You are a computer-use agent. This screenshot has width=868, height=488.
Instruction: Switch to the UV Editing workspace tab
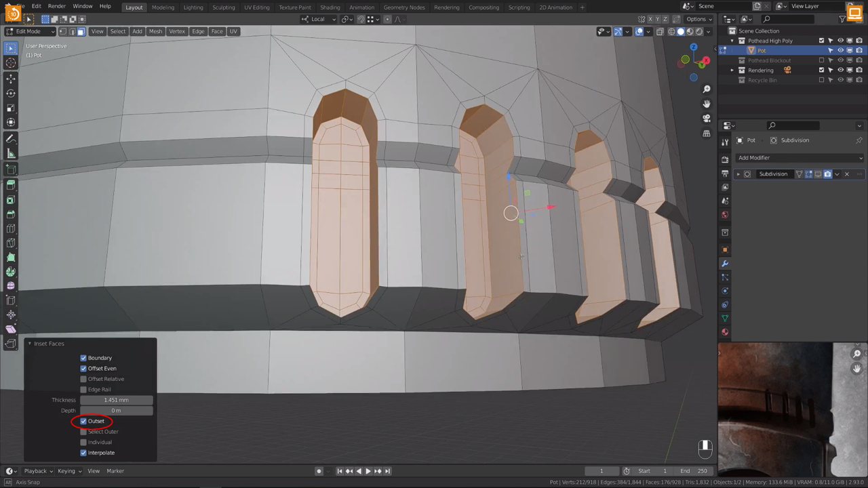[x=257, y=7]
